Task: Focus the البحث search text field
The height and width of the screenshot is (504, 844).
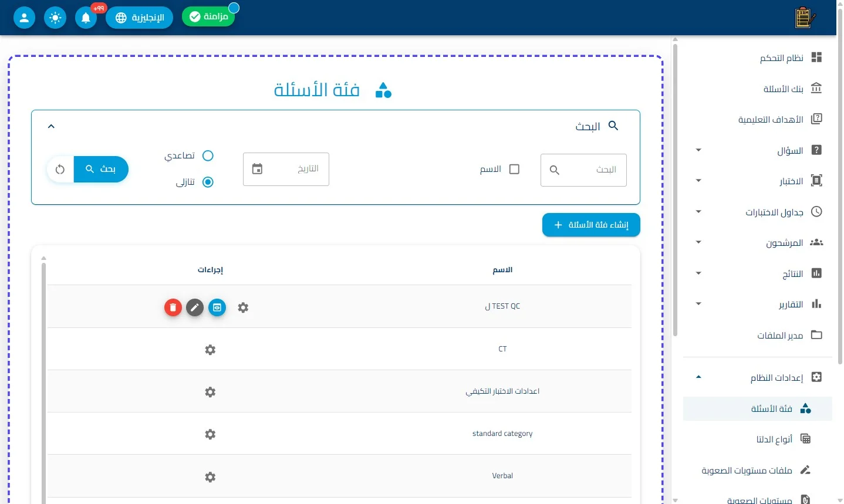Action: pyautogui.click(x=583, y=170)
